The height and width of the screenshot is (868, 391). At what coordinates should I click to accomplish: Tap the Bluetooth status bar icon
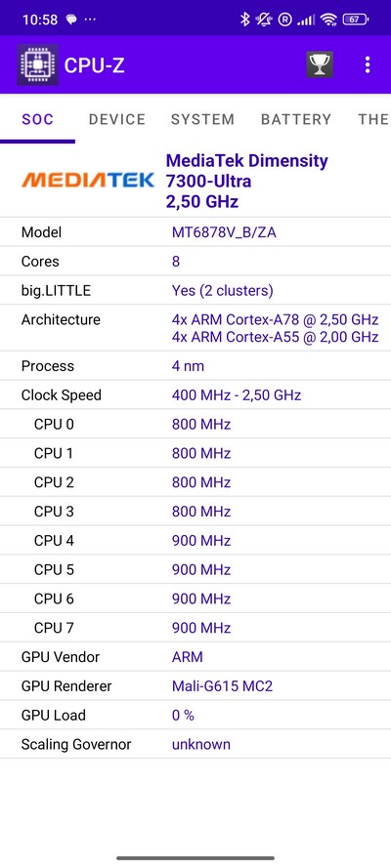[x=244, y=20]
